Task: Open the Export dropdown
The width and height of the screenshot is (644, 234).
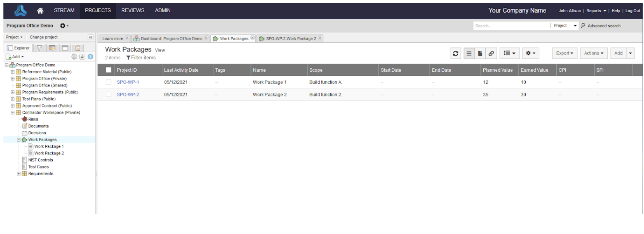Action: (564, 53)
